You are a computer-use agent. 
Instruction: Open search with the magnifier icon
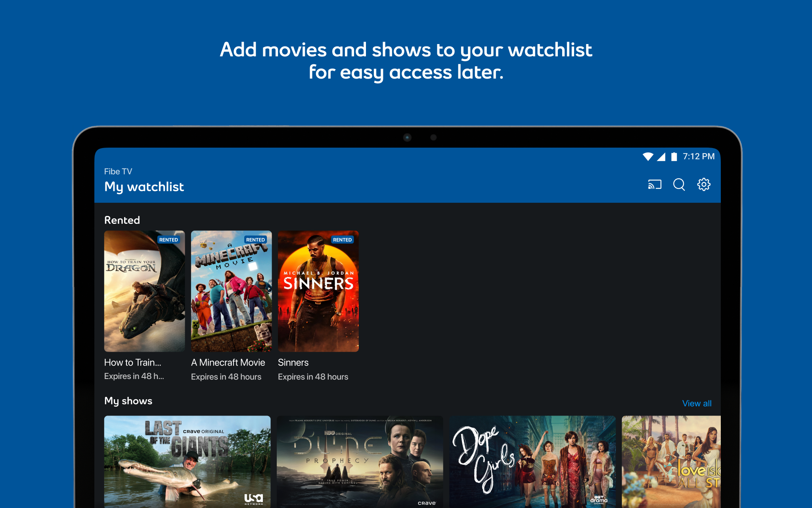point(679,185)
